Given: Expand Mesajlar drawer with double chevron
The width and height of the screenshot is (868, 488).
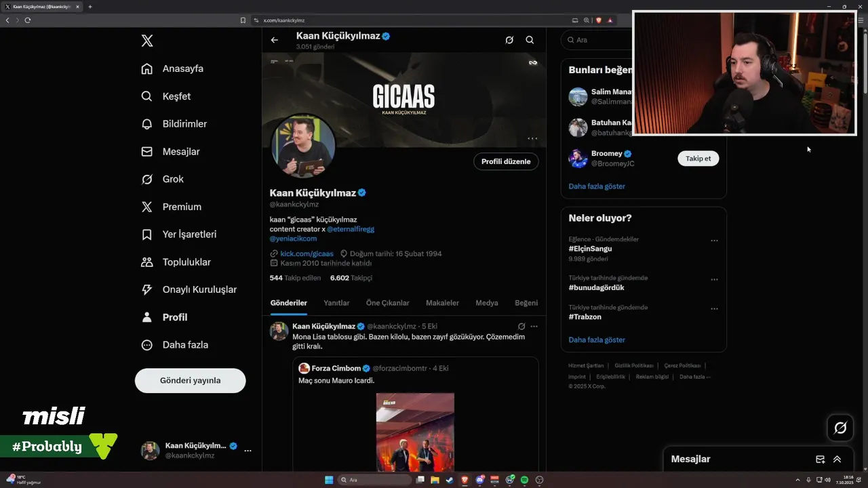Looking at the screenshot, I should [837, 459].
